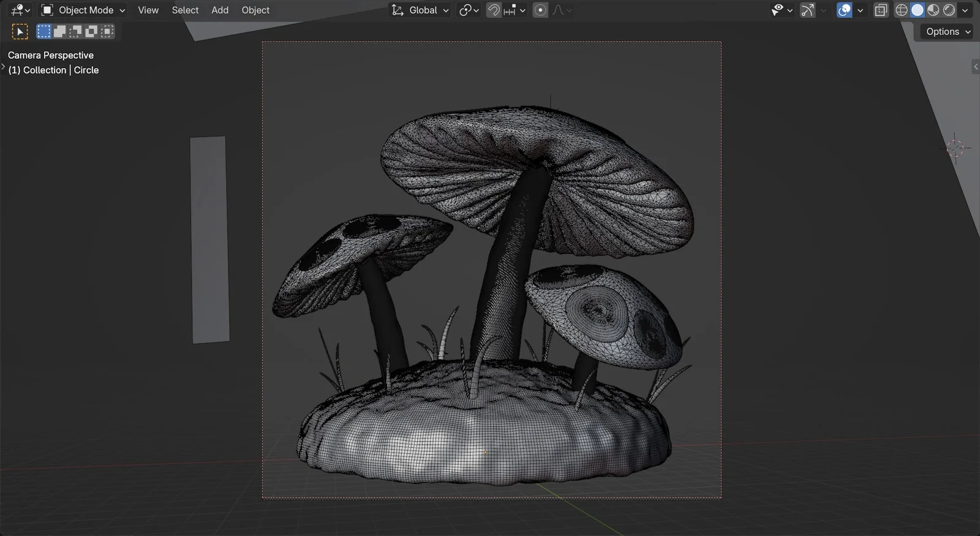This screenshot has height=536, width=980.
Task: Switch to material preview shading
Action: 933,10
